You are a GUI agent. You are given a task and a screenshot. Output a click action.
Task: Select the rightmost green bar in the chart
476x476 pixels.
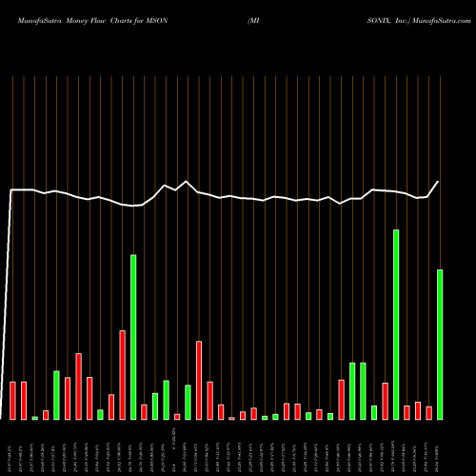440,345
